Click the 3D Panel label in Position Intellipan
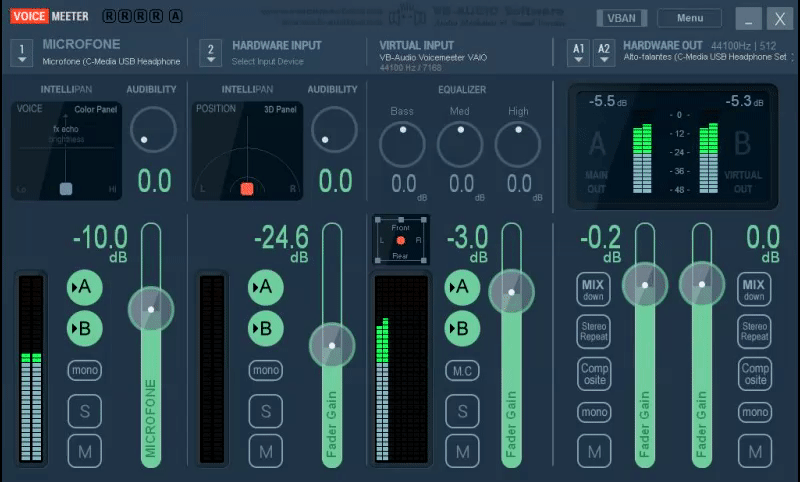 [x=280, y=109]
